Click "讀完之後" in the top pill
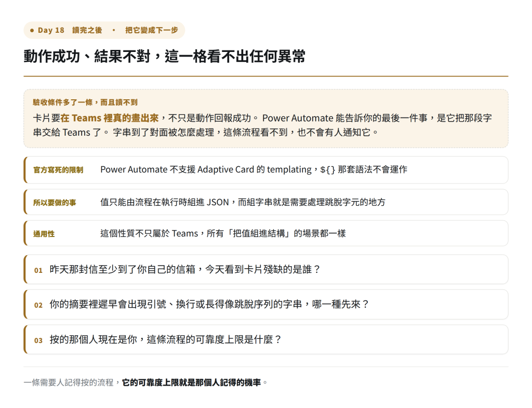Screen dimensions: 532x408 click(x=87, y=30)
